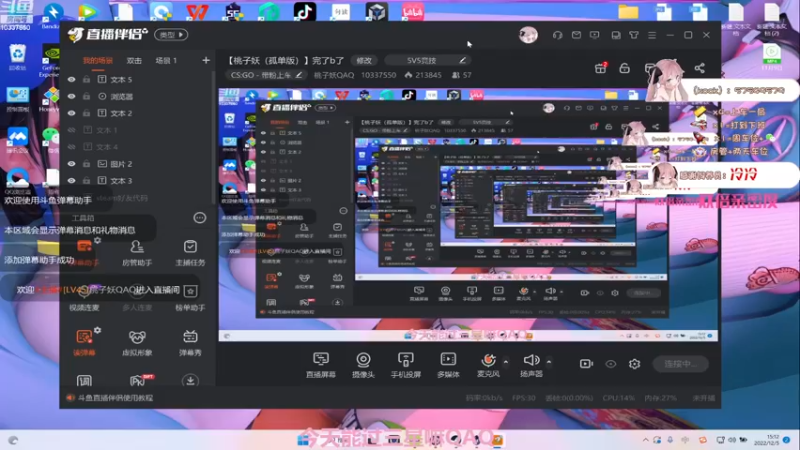Screen dimensions: 800x450
Task: Add 手机投屏 phone casting source
Action: (406, 364)
